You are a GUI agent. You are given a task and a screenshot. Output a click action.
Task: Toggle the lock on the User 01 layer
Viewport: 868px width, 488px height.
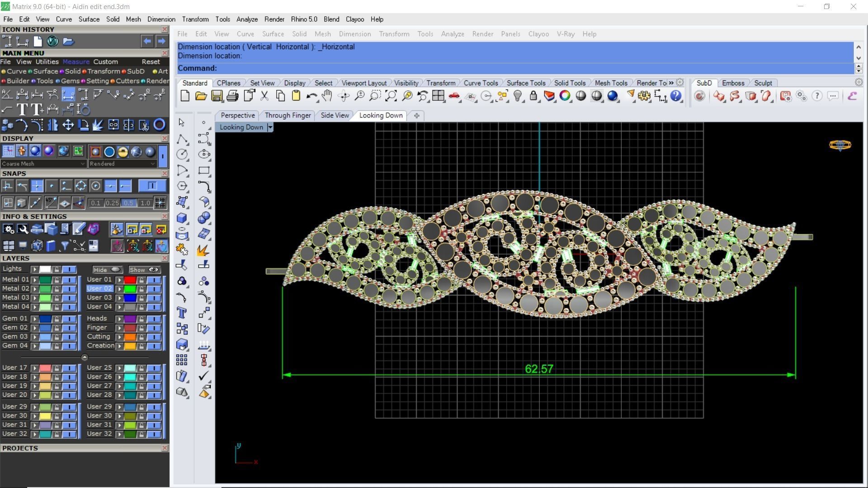(x=142, y=280)
